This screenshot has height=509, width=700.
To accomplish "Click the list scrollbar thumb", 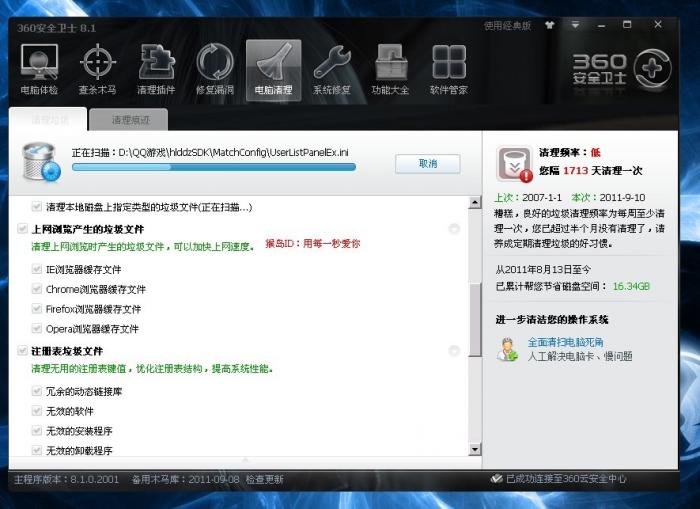I will 475,319.
